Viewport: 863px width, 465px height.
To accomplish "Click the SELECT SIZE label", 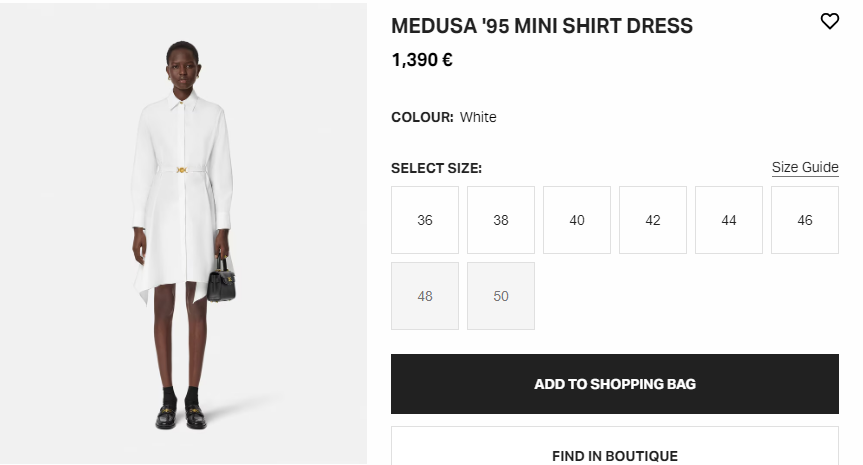I will (436, 168).
